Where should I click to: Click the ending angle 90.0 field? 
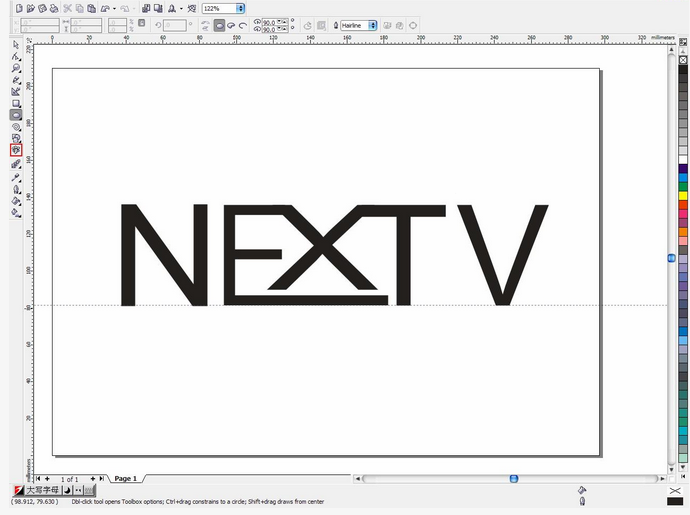click(275, 29)
